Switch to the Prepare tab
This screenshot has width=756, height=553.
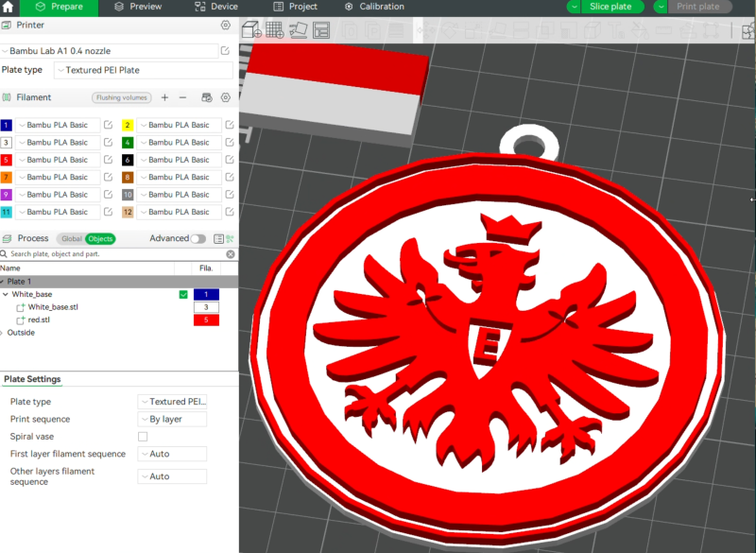tap(59, 7)
